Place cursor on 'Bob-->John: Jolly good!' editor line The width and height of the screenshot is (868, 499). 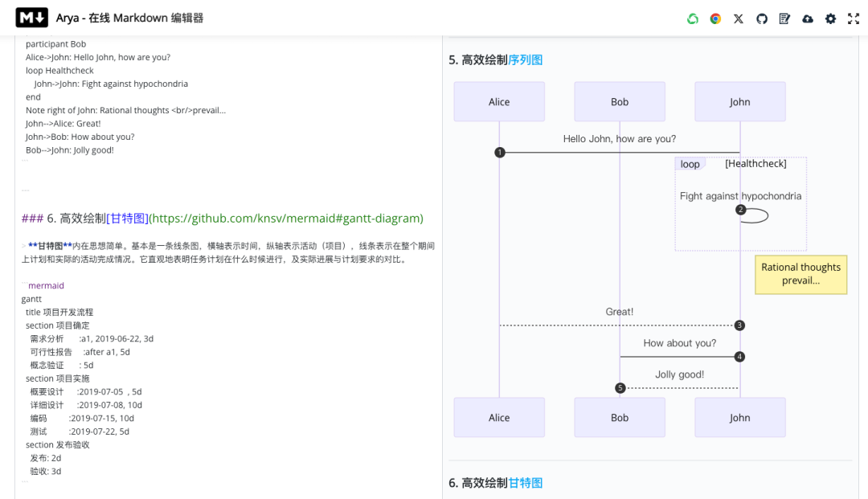pos(70,150)
